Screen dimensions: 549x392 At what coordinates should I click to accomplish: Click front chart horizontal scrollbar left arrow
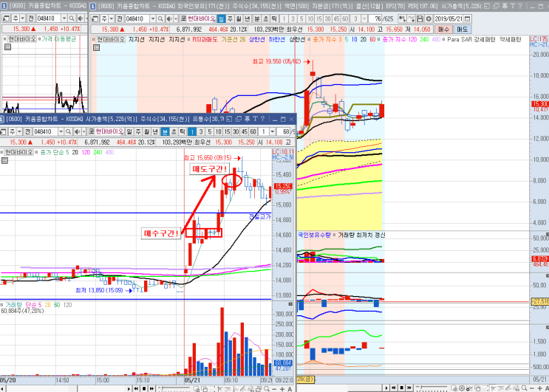point(3,388)
